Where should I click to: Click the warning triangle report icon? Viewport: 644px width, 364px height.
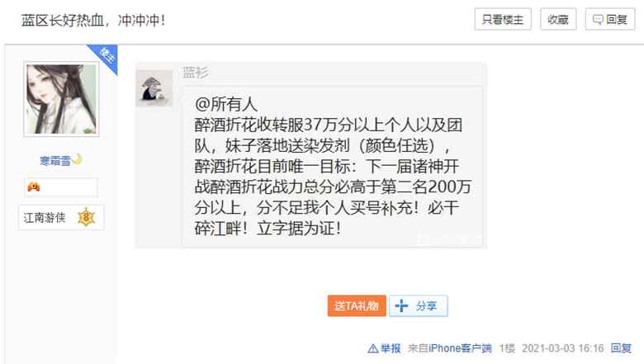pos(373,348)
